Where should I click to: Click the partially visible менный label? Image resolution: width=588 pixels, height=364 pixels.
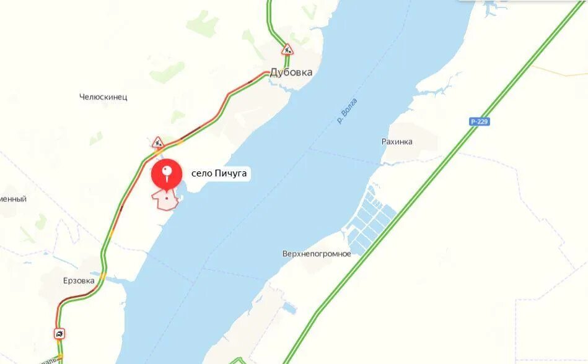[13, 199]
